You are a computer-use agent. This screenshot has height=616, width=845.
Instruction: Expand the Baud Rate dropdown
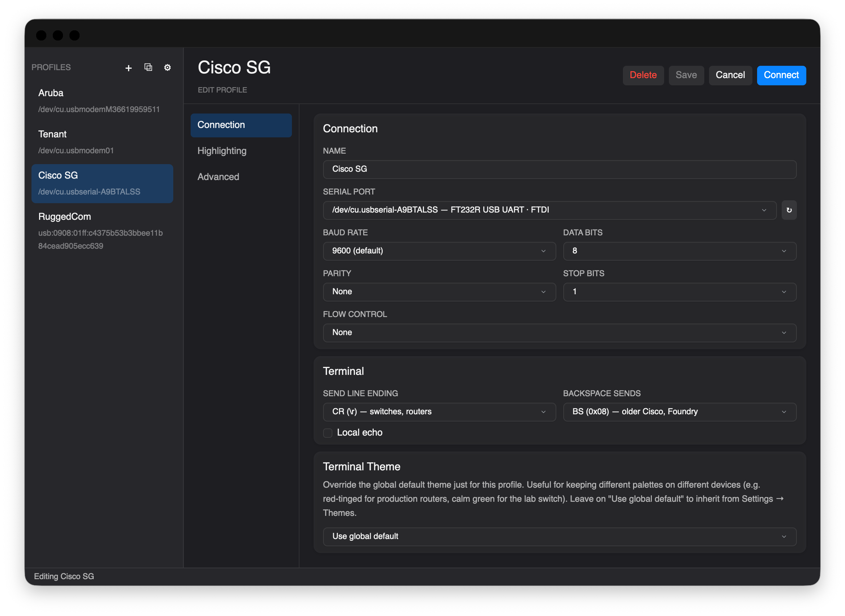click(x=439, y=251)
